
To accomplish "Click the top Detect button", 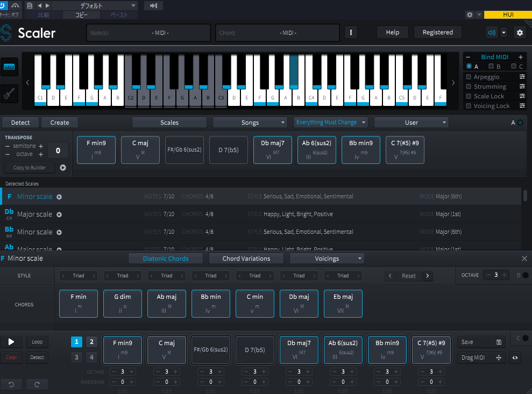I will pos(20,123).
